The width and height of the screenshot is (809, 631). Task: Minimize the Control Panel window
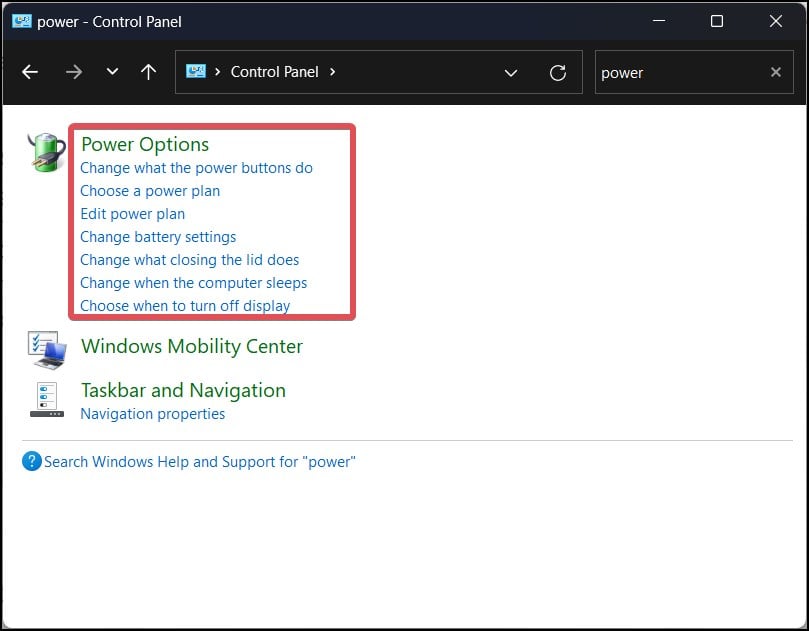659,21
